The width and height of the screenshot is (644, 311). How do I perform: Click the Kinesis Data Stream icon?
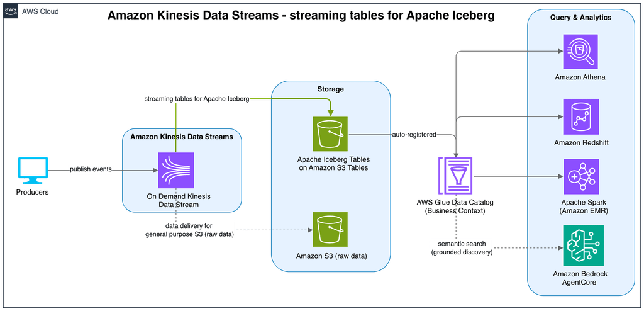[x=176, y=171]
